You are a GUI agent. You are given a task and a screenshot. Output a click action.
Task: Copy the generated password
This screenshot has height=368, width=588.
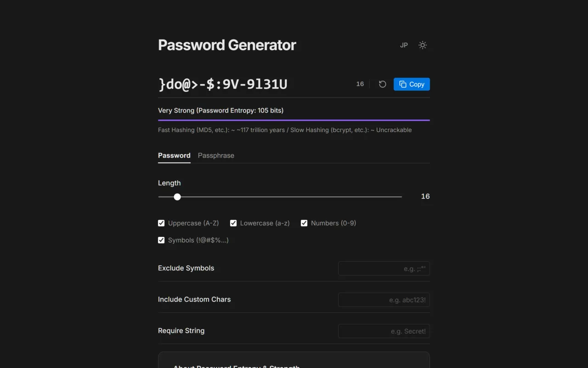click(x=412, y=84)
